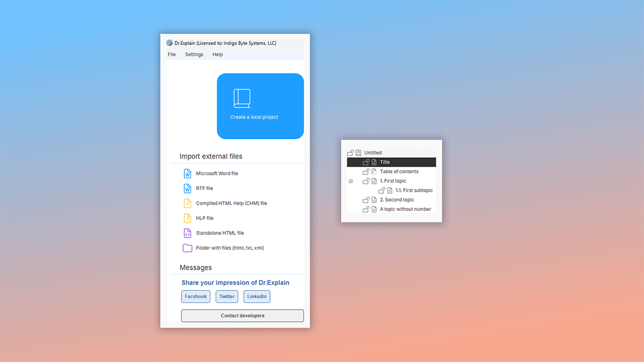This screenshot has height=362, width=644.
Task: Click the RTF file import icon
Action: (x=187, y=188)
